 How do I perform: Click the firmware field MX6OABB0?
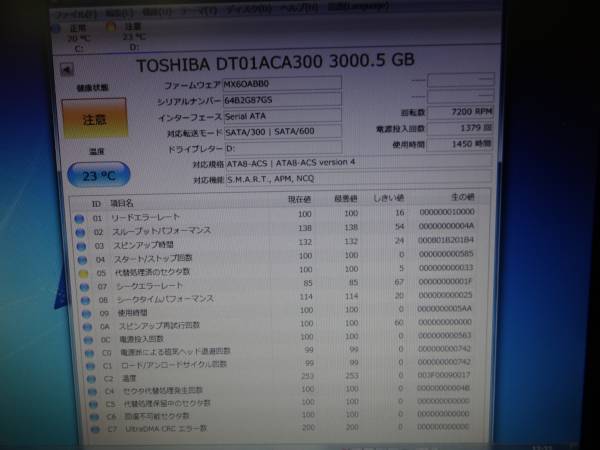coord(282,83)
